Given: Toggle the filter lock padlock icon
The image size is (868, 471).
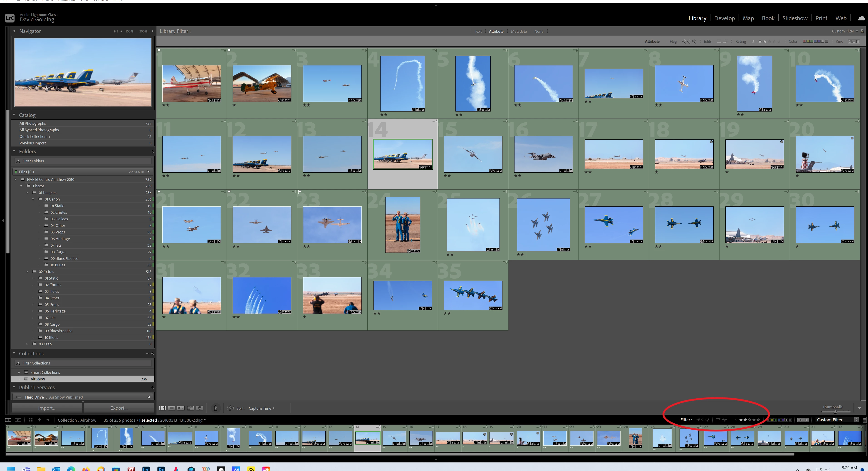Looking at the screenshot, I should [x=862, y=31].
